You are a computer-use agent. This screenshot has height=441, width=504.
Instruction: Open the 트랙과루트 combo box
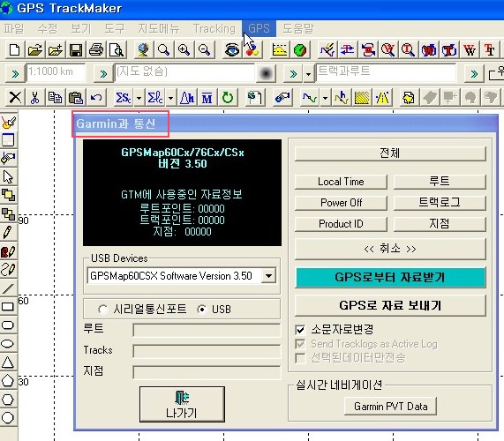pos(386,72)
